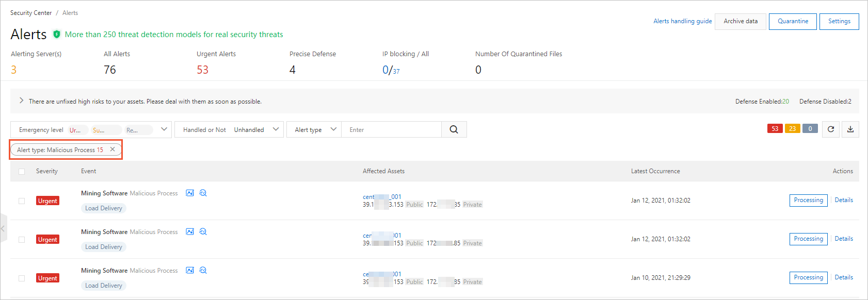Toggle the Suspicious emergency level tag
The width and height of the screenshot is (868, 300).
pyautogui.click(x=106, y=130)
